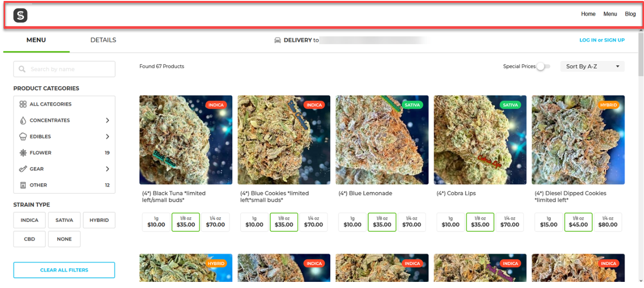Click the LOG IN or SIGN UP link

tap(602, 40)
